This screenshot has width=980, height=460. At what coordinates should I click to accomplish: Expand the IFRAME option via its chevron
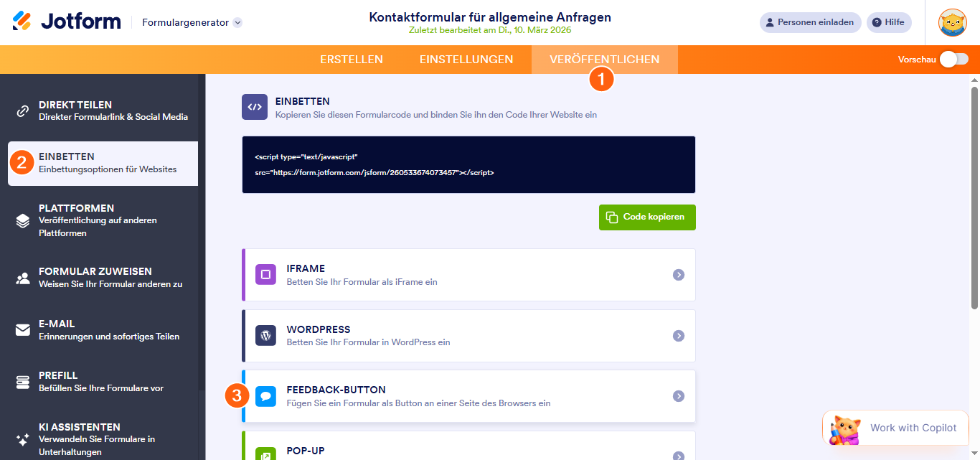coord(677,275)
